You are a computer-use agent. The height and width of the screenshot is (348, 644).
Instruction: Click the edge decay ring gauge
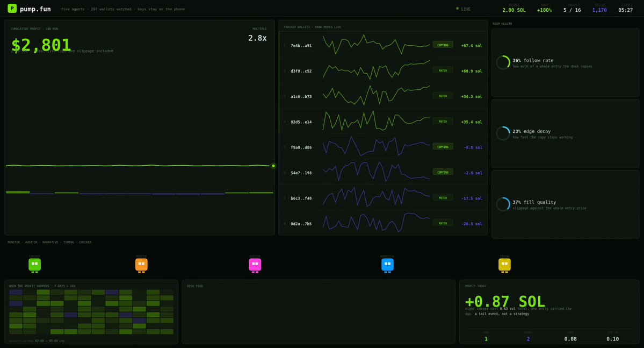503,133
